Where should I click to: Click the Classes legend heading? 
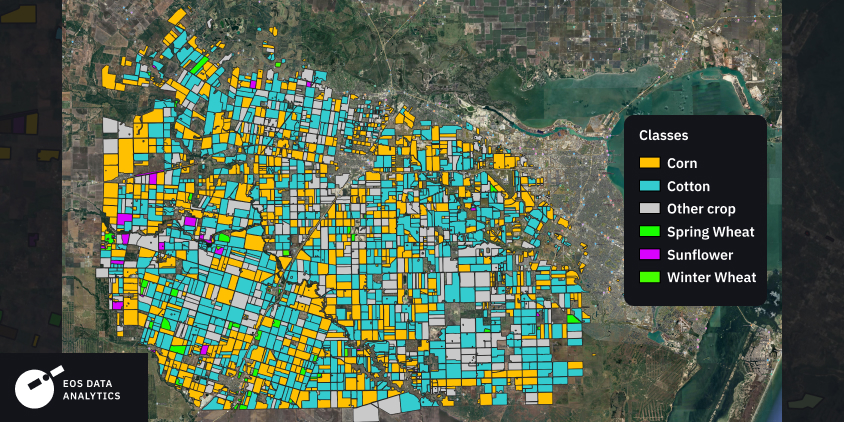pyautogui.click(x=663, y=136)
